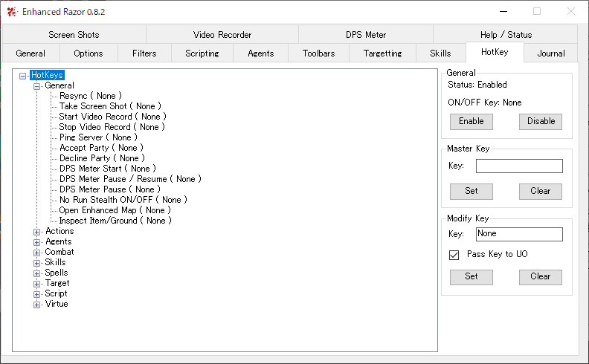Open the Skills tab
Viewport: 589px width, 364px height.
coord(440,53)
